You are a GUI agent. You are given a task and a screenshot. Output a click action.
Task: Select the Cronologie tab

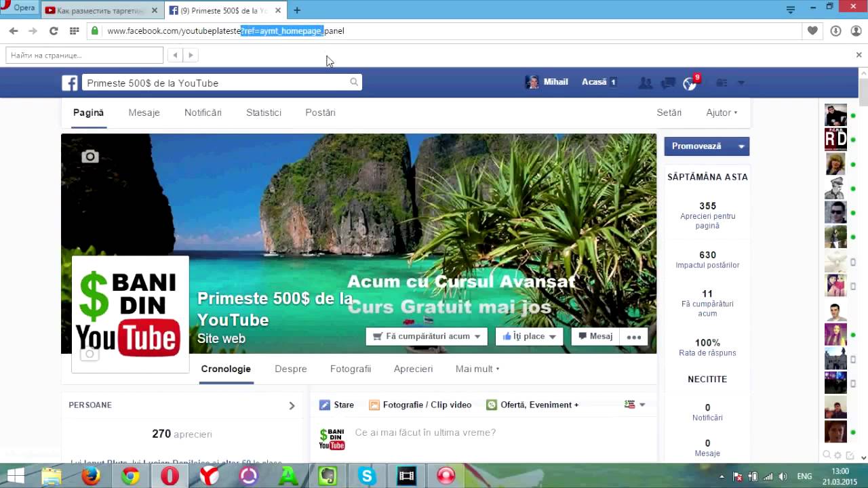pyautogui.click(x=226, y=369)
